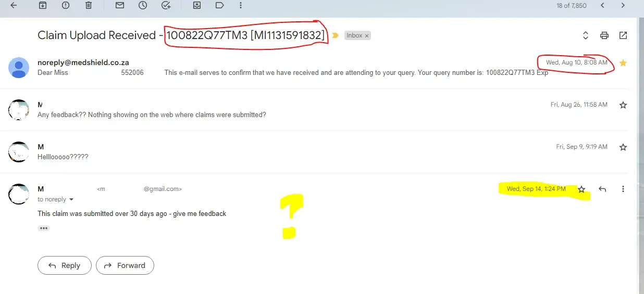Expand or collapse all messages in thread
Image resolution: width=644 pixels, height=294 pixels.
point(586,35)
